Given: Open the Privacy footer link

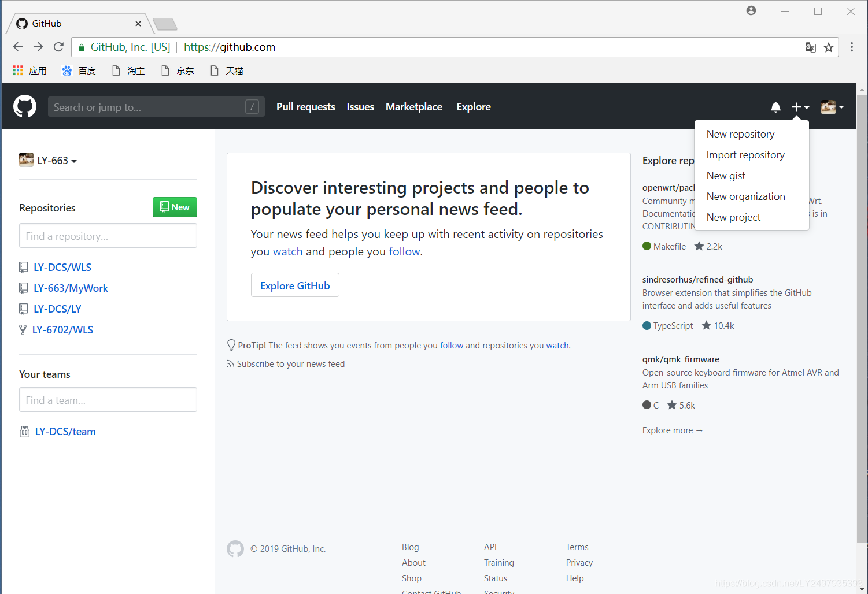Looking at the screenshot, I should coord(579,563).
